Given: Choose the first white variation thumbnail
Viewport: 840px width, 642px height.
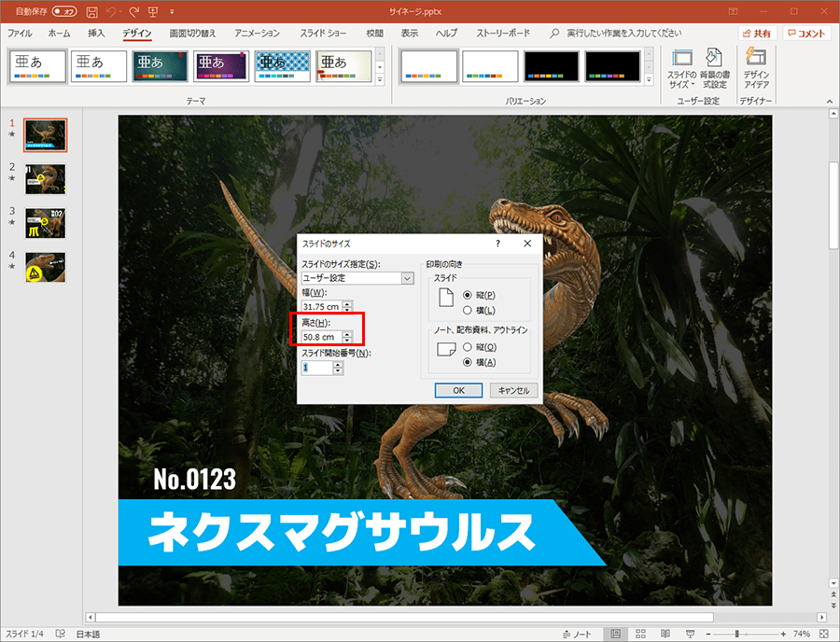Looking at the screenshot, I should click(x=428, y=66).
